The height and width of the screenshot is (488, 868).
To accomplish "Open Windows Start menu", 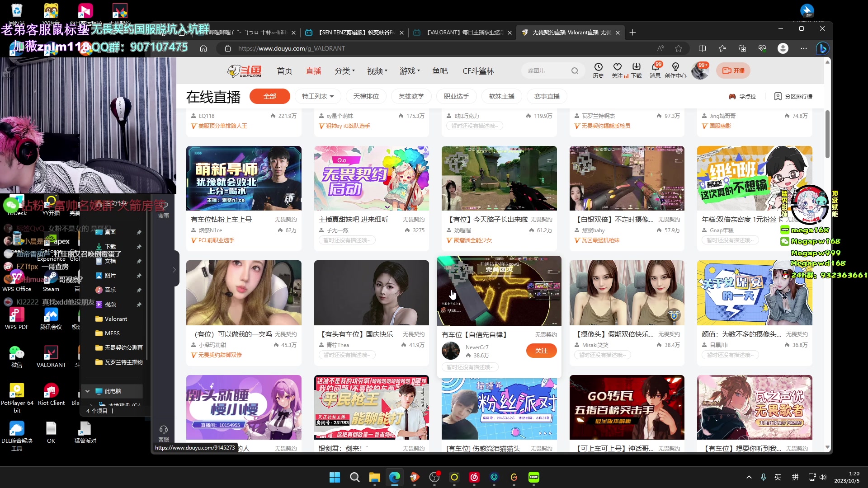I will (x=335, y=477).
